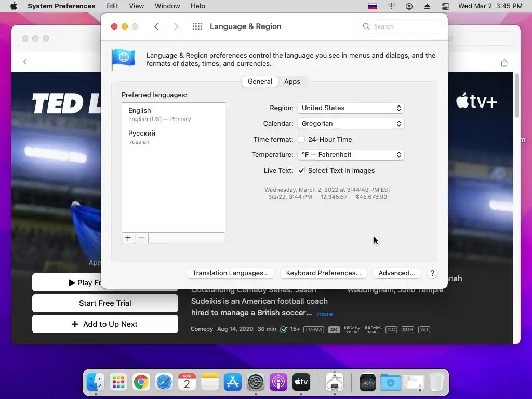Open the View menu
The height and width of the screenshot is (399, 532).
tap(137, 6)
